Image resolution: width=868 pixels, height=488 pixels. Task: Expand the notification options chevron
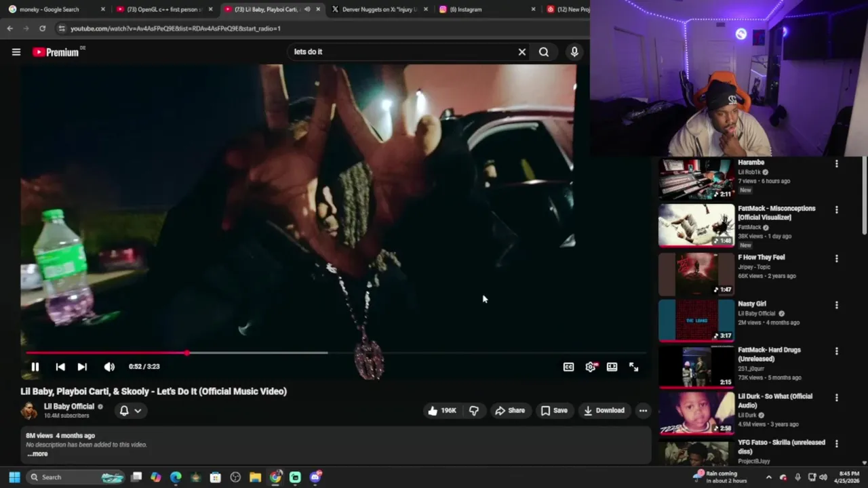138,410
